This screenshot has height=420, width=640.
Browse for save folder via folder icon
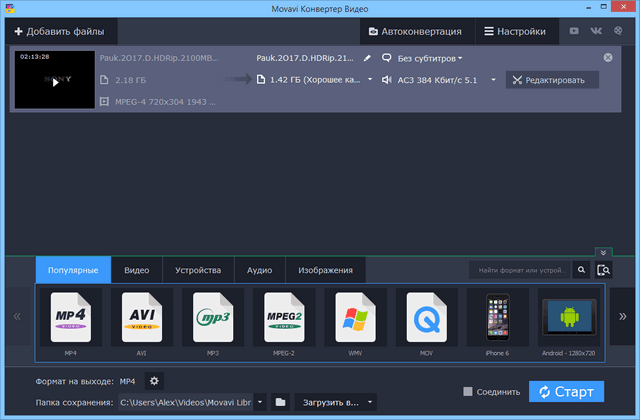(x=281, y=402)
